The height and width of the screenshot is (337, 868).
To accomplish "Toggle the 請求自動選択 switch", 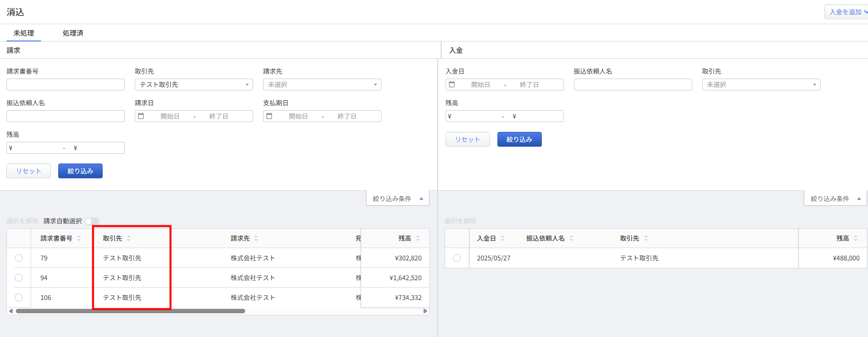I will click(x=92, y=221).
